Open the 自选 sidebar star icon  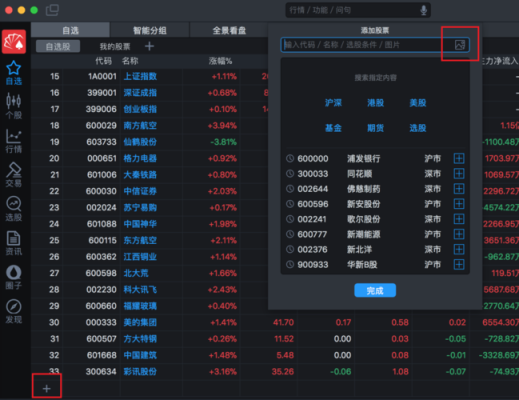14,68
